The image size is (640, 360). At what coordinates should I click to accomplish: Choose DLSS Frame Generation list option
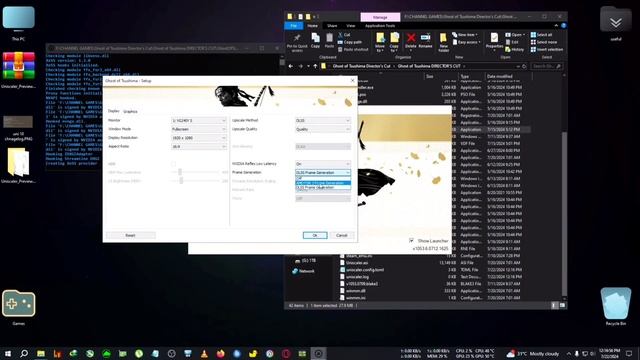point(323,187)
